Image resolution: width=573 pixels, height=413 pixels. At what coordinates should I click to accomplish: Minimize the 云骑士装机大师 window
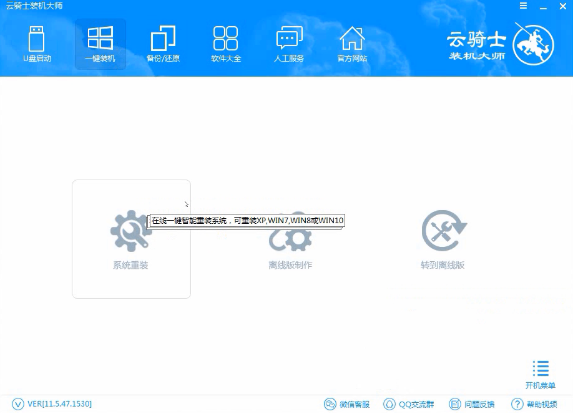[543, 6]
